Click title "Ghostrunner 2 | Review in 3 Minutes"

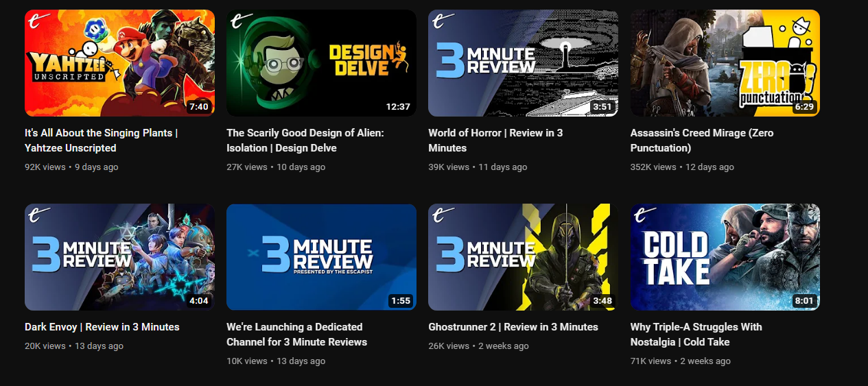[513, 327]
